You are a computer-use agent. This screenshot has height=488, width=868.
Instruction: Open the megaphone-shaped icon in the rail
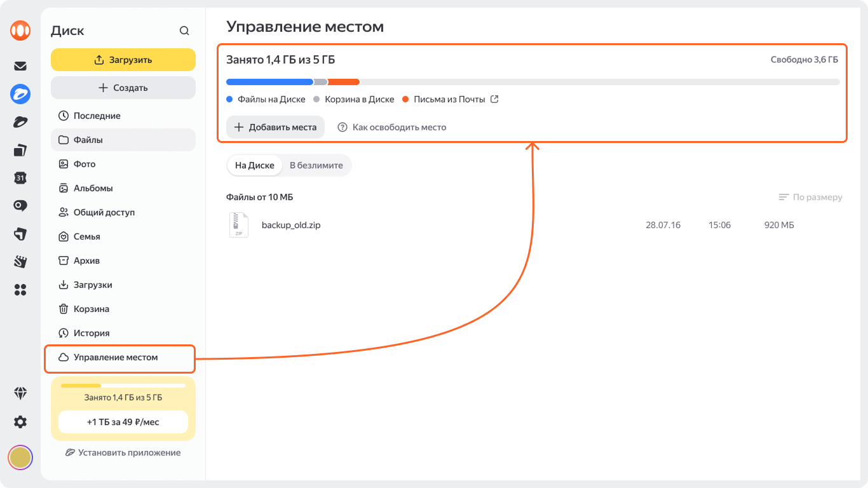tap(20, 234)
